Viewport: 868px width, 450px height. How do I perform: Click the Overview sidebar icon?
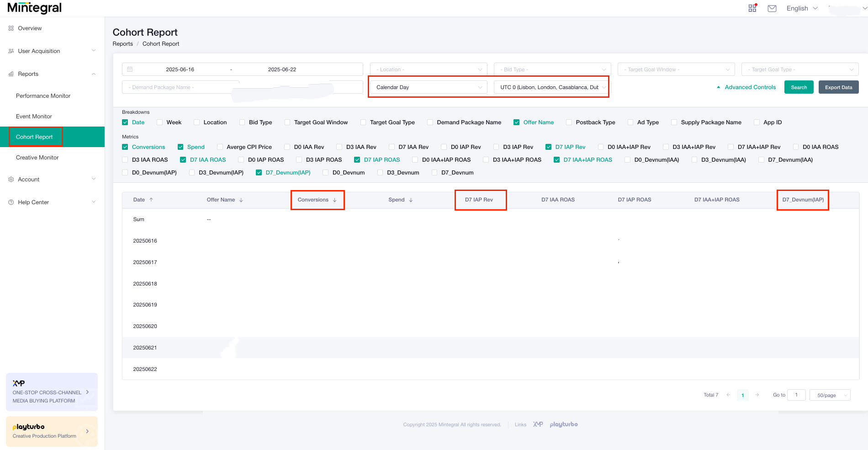(x=11, y=28)
